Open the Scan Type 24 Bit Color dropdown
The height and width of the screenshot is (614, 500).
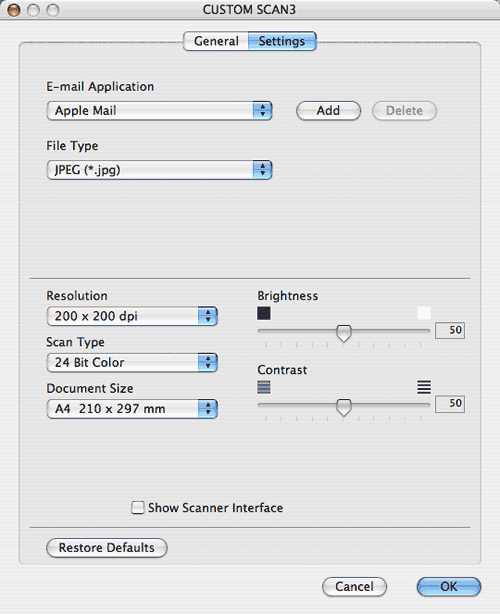click(x=132, y=362)
